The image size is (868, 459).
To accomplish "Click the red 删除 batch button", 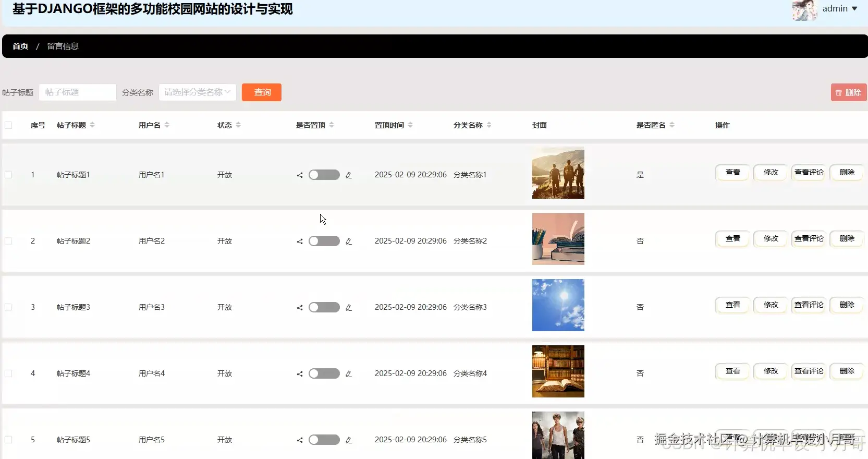I will (x=849, y=92).
